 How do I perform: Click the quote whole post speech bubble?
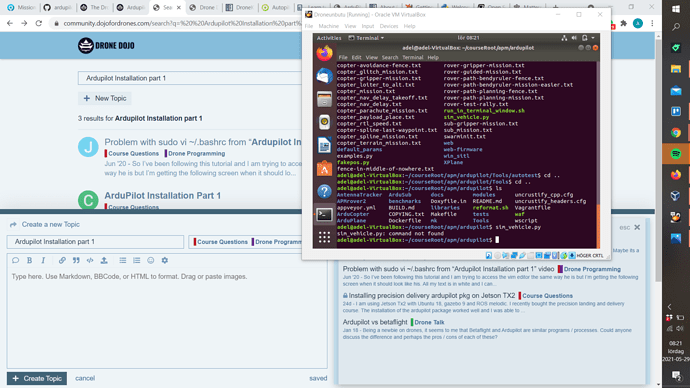pyautogui.click(x=15, y=260)
